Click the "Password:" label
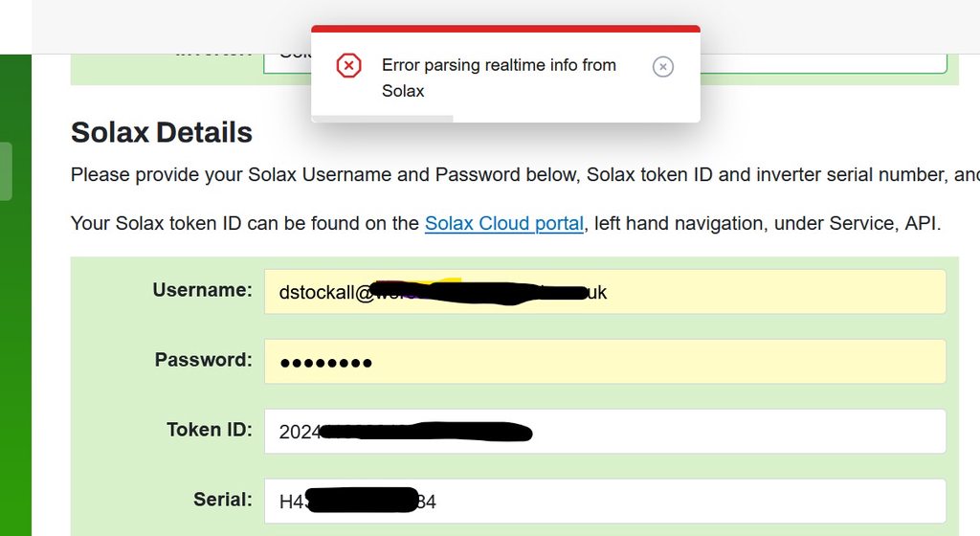The image size is (980, 536). 203,360
